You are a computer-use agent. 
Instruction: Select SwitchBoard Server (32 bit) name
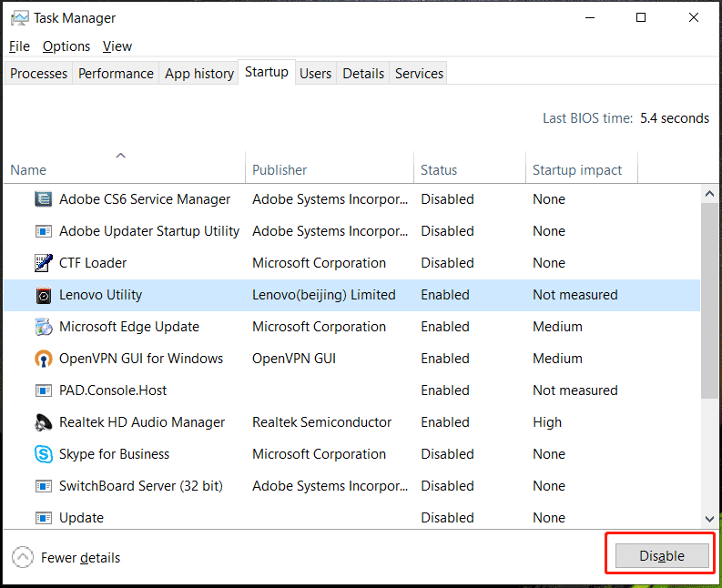[x=141, y=486]
